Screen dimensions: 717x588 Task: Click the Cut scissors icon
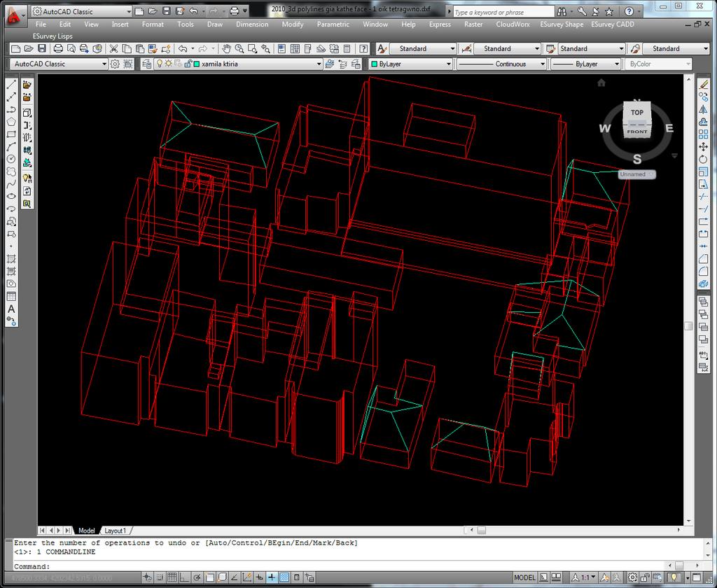pyautogui.click(x=113, y=48)
